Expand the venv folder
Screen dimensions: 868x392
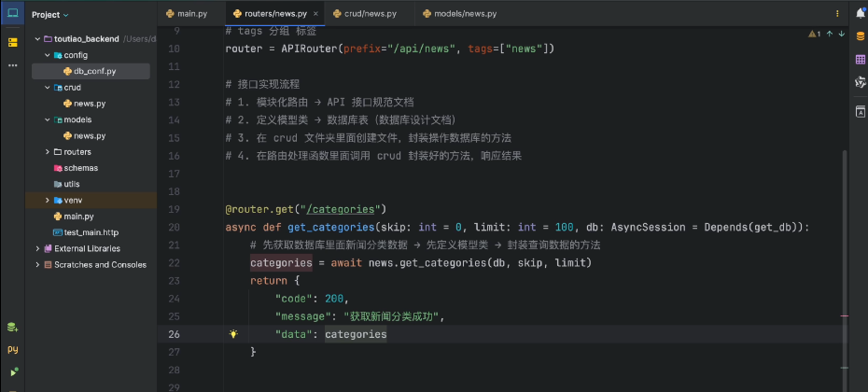[48, 201]
